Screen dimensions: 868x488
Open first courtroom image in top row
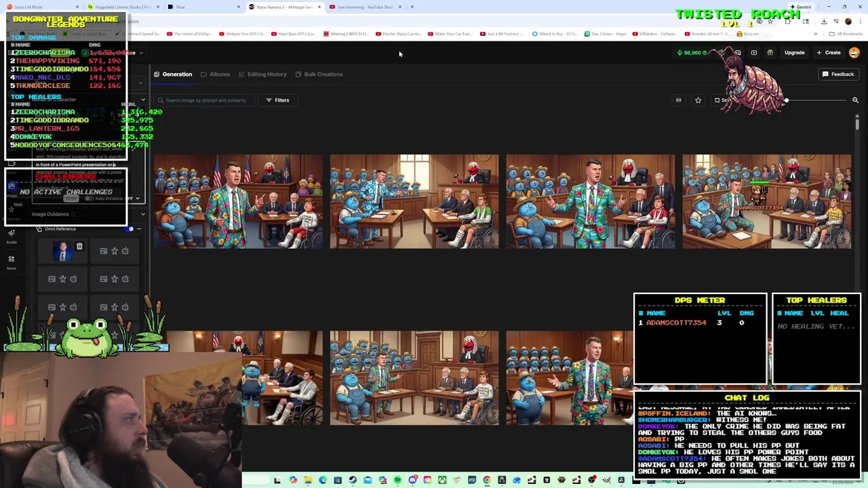pos(238,201)
